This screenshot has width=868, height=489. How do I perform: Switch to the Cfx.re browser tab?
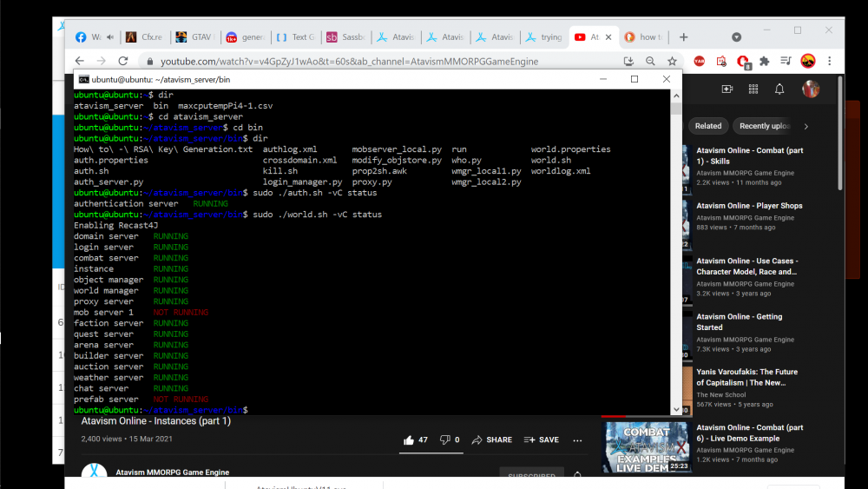pyautogui.click(x=144, y=37)
